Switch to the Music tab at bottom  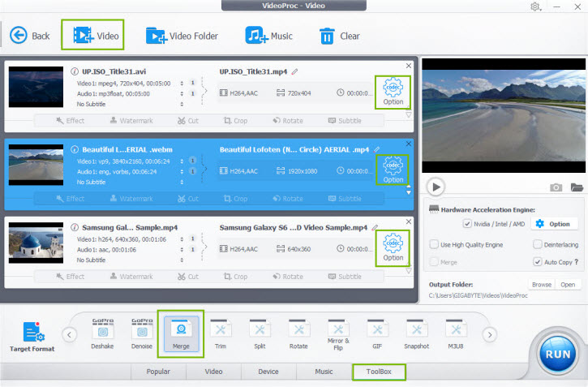(324, 372)
